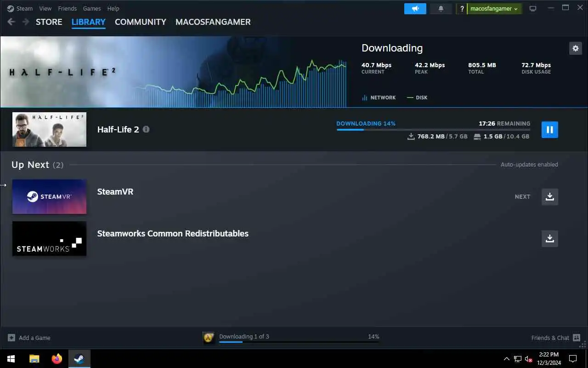Click the 17:26 REMAINING text

(504, 123)
